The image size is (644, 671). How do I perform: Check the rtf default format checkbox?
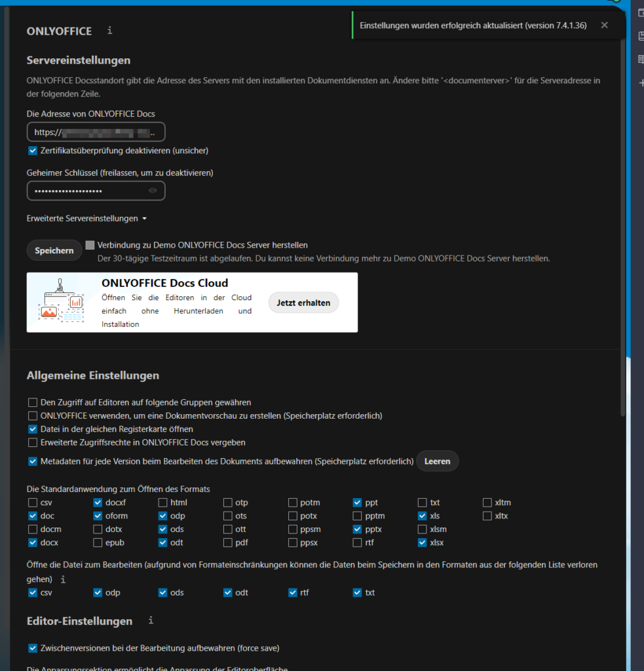point(357,542)
